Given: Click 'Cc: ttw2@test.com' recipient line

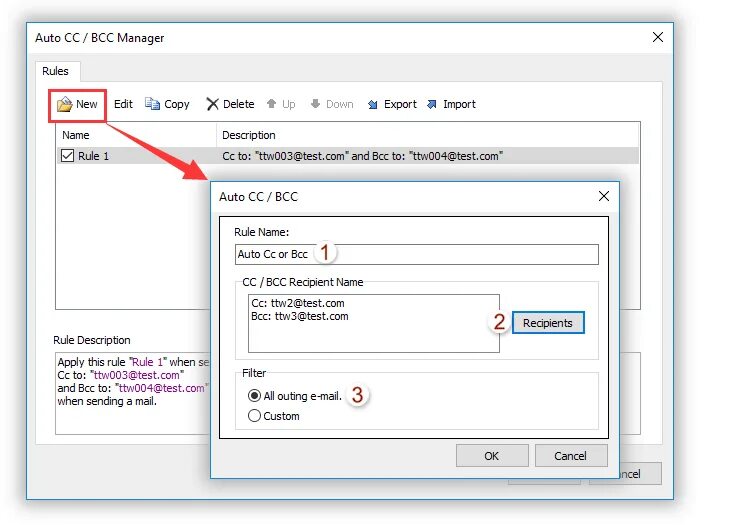Looking at the screenshot, I should [297, 303].
